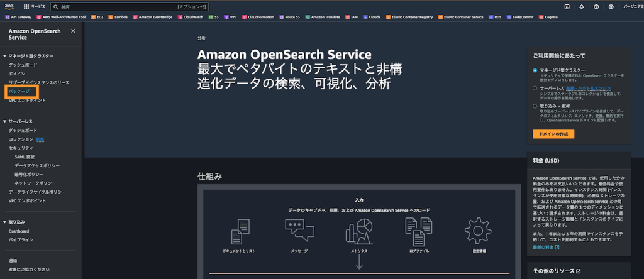Image resolution: width=644 pixels, height=279 pixels.
Task: Click 改善にご協力ください feedback link
Action: pos(29,270)
